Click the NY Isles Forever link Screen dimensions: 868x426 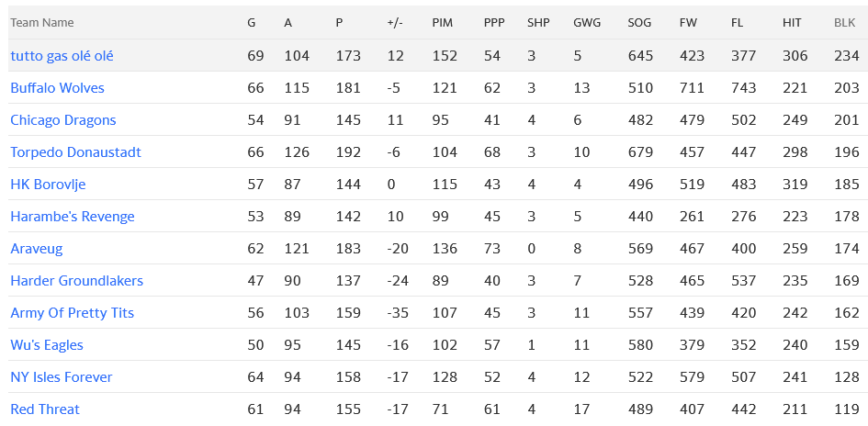[x=61, y=377]
